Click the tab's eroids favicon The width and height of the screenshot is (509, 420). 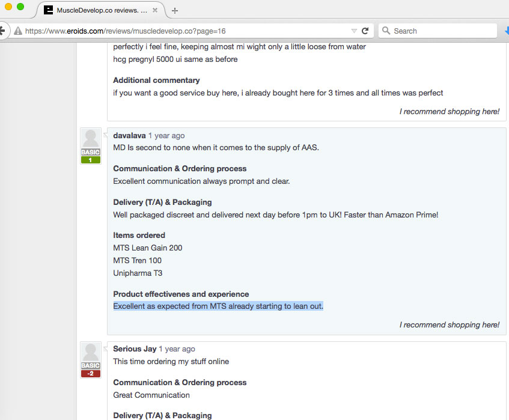tap(48, 10)
